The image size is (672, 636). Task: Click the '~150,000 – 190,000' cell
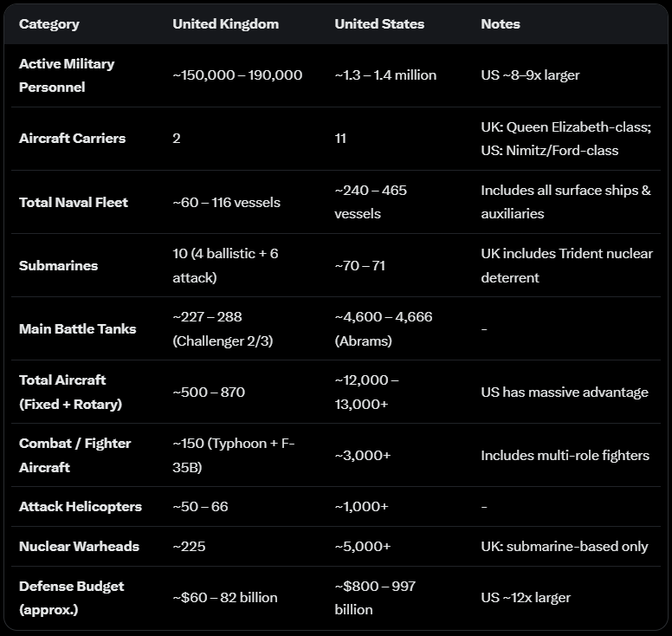tap(237, 75)
